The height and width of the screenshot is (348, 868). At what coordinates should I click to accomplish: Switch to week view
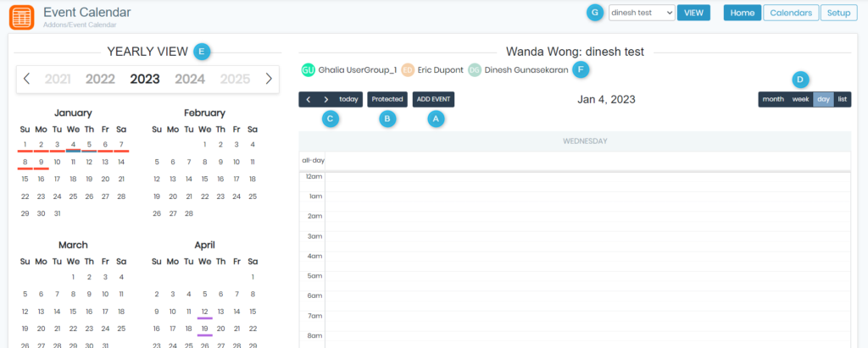[x=800, y=100]
